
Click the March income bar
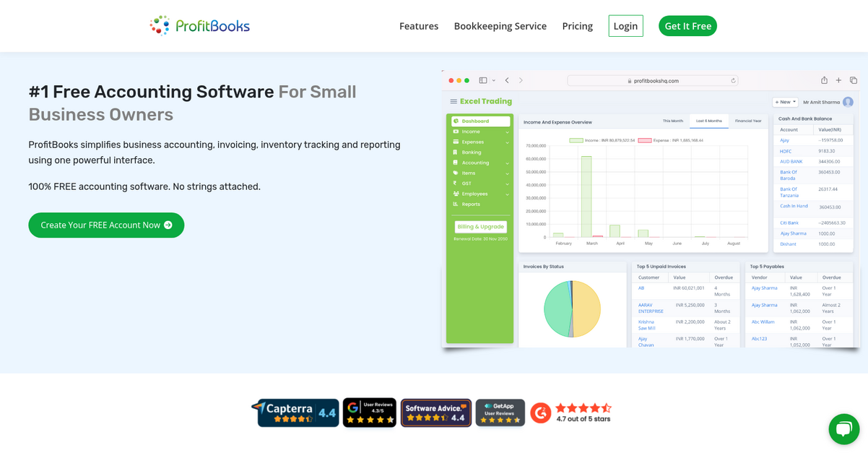(x=587, y=197)
